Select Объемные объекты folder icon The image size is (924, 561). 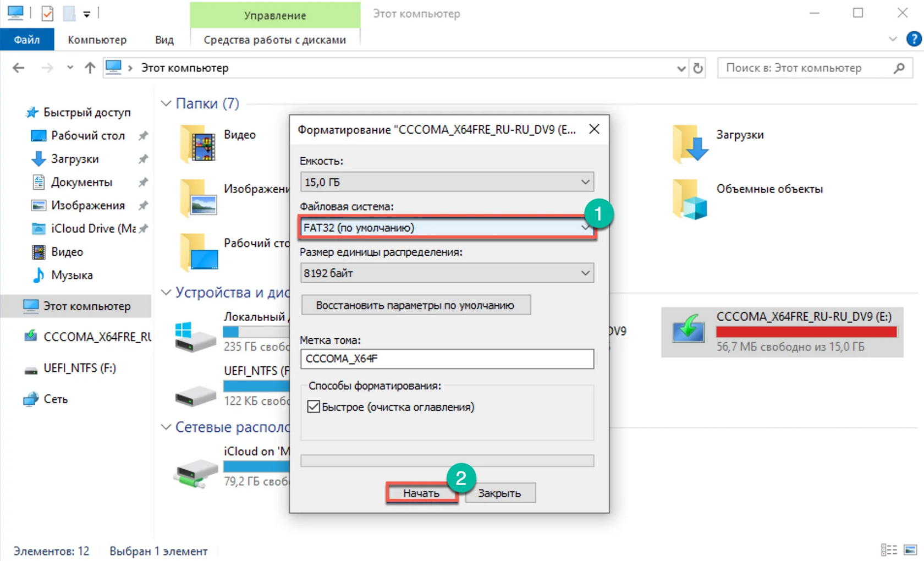[690, 199]
